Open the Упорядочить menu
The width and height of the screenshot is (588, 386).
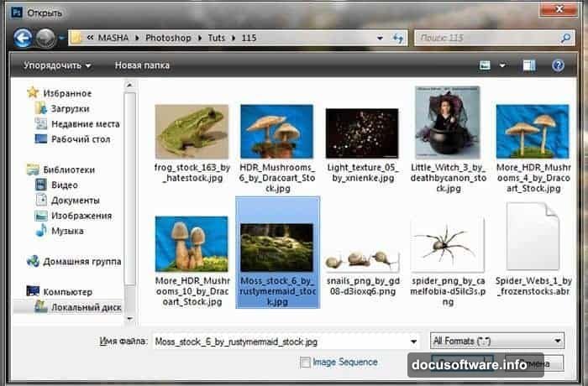[x=57, y=65]
